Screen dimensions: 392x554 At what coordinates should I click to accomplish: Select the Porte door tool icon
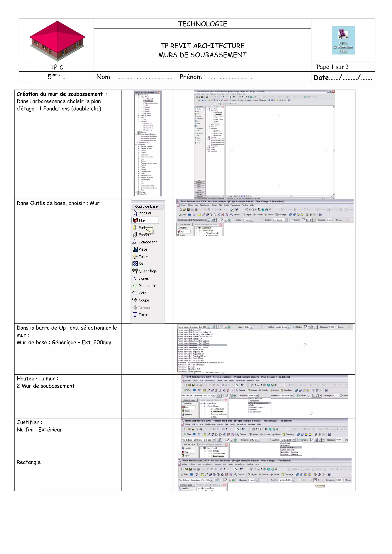point(135,227)
